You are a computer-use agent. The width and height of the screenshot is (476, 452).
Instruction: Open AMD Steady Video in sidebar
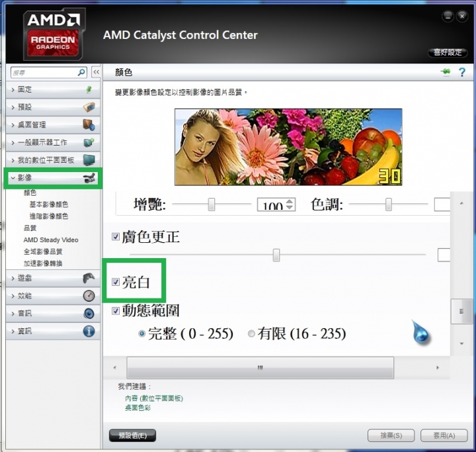point(51,240)
